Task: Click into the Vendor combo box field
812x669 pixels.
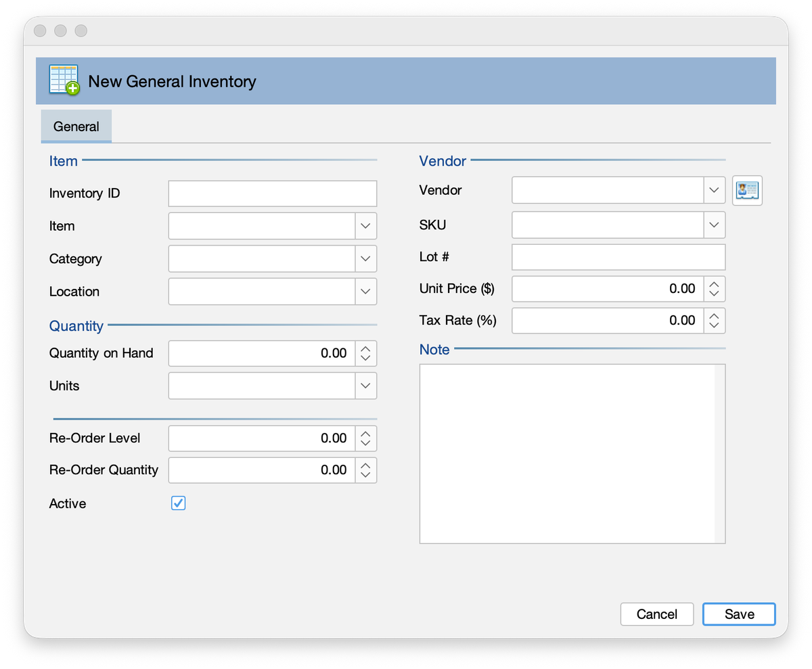Action: coord(608,190)
